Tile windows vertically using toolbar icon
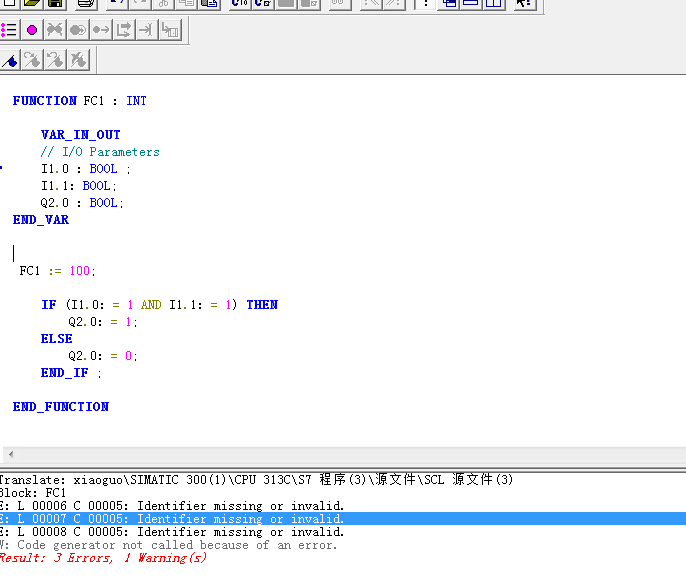Image resolution: width=686 pixels, height=580 pixels. point(494,3)
